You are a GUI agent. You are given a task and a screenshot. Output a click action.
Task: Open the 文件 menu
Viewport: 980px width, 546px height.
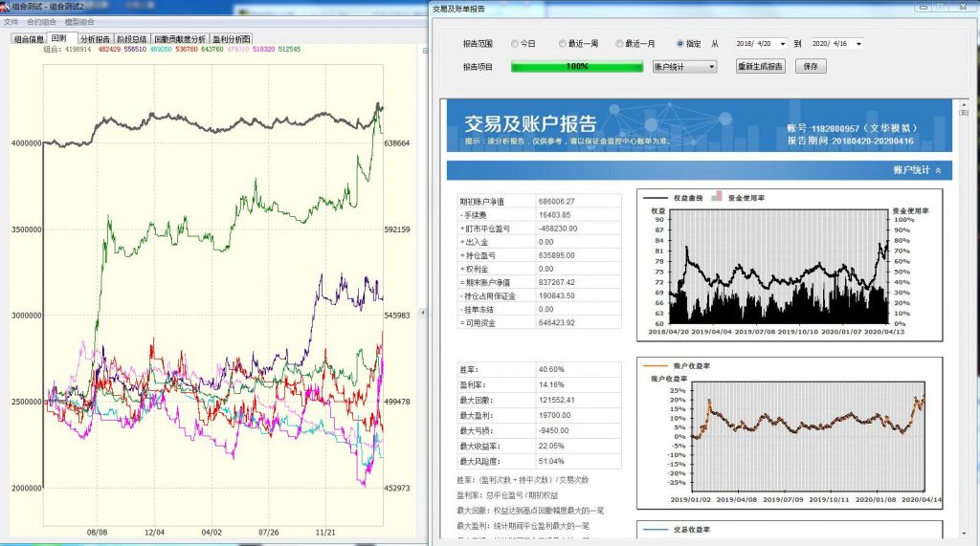[x=11, y=22]
